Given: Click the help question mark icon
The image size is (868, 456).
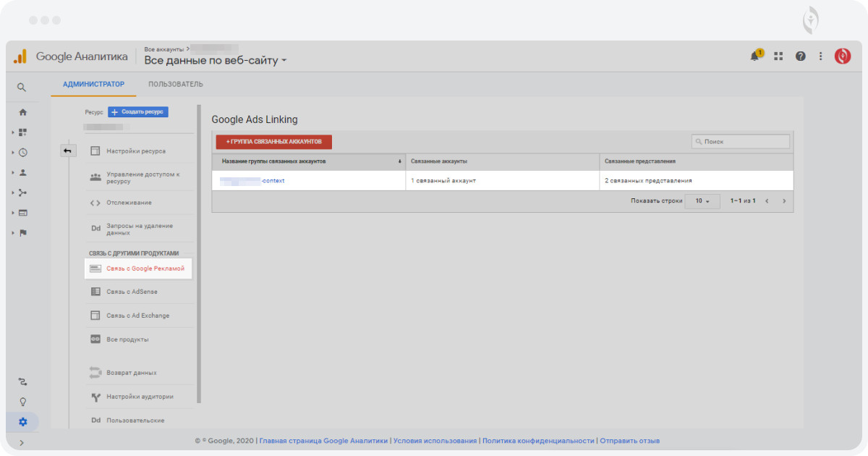Looking at the screenshot, I should [800, 56].
